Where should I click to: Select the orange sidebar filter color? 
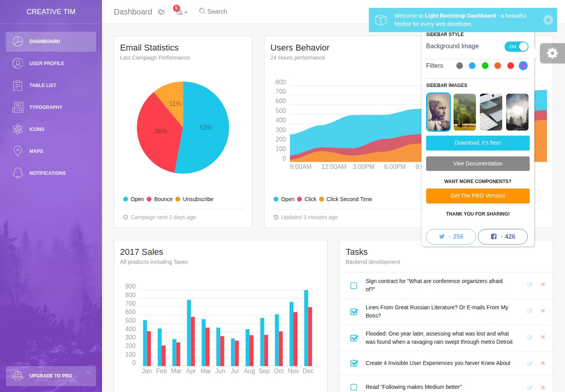coord(498,66)
